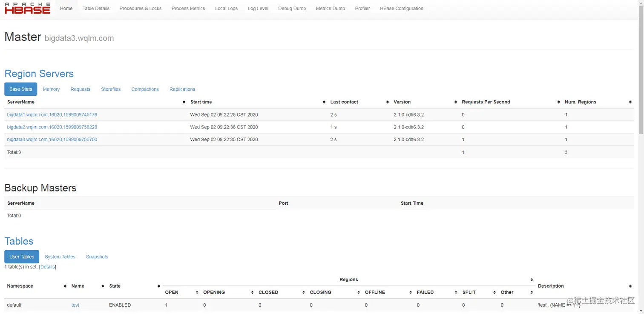The width and height of the screenshot is (644, 314).
Task: Sort Region Servers by Start time
Action: (258, 102)
